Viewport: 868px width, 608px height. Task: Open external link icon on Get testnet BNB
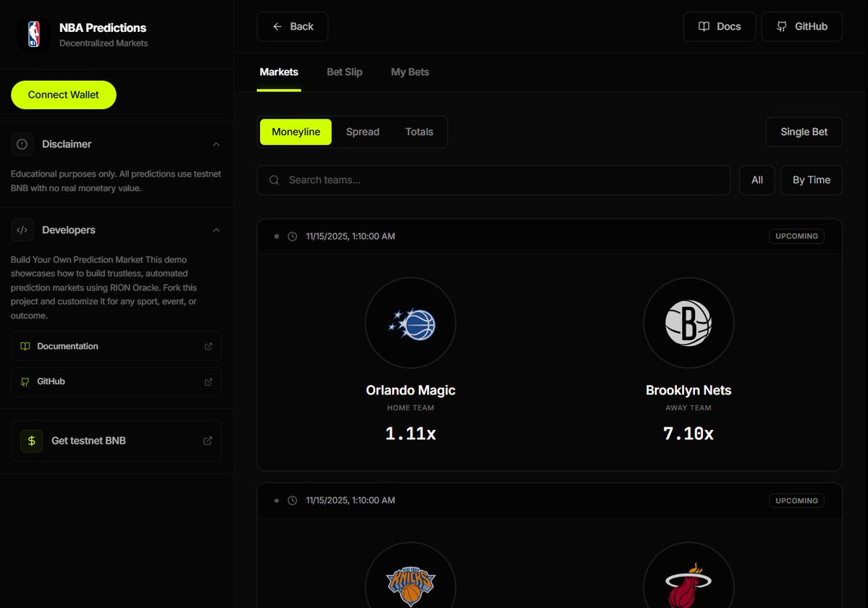(208, 441)
